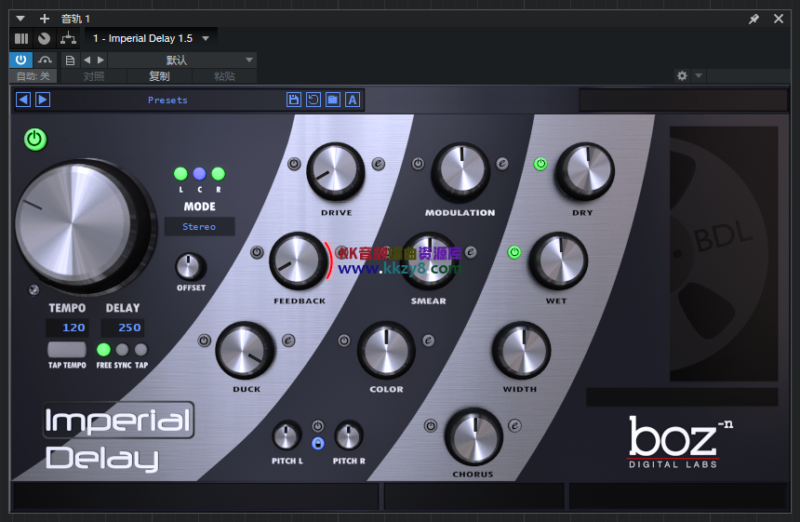Click the Delay value field 250
This screenshot has width=800, height=522.
click(122, 328)
